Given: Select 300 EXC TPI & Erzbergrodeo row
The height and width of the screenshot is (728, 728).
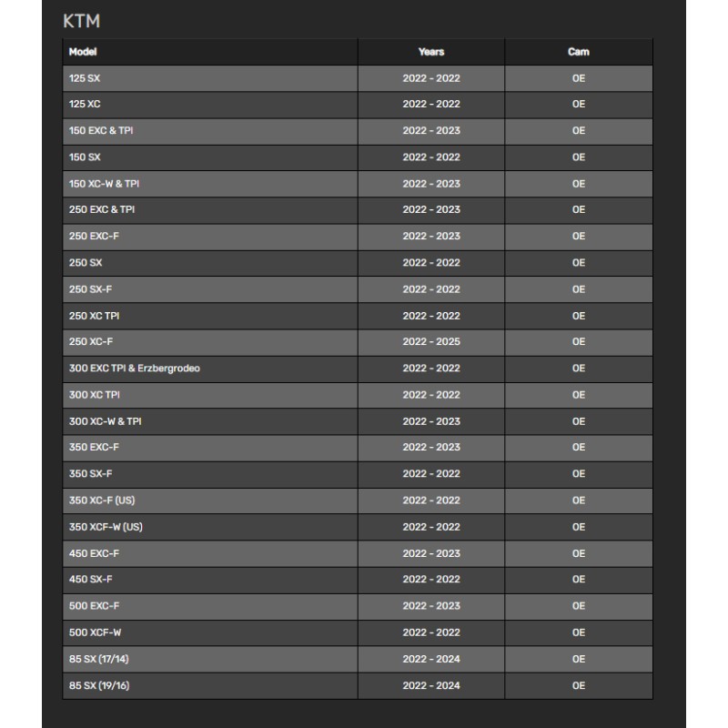Looking at the screenshot, I should pos(135,369).
